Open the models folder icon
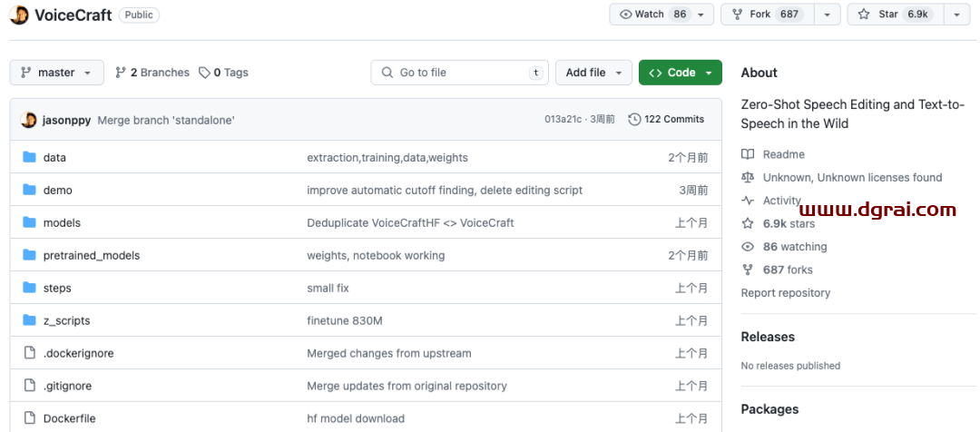 [x=29, y=222]
